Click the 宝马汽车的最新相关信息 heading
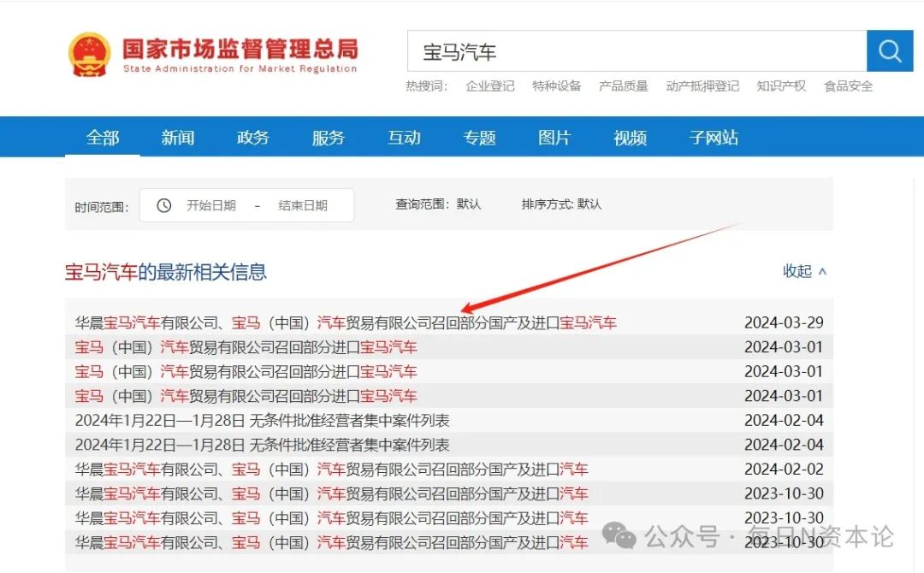The height and width of the screenshot is (573, 924). 166,272
